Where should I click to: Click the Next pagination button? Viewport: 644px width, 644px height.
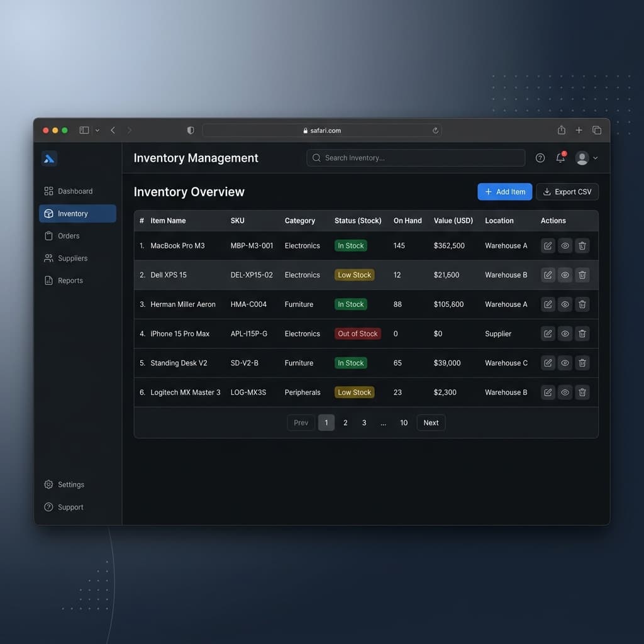tap(431, 423)
